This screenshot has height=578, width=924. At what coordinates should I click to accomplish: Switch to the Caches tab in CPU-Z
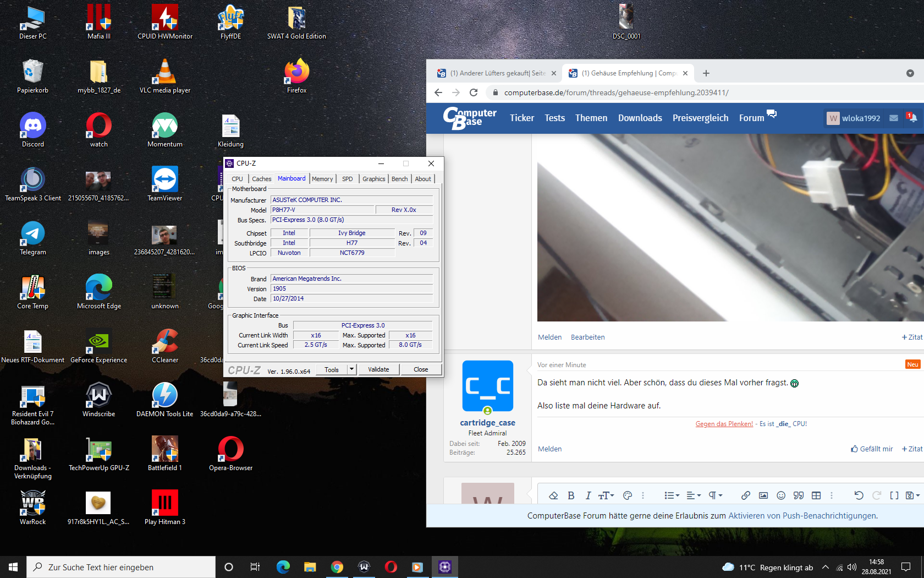[x=261, y=179]
